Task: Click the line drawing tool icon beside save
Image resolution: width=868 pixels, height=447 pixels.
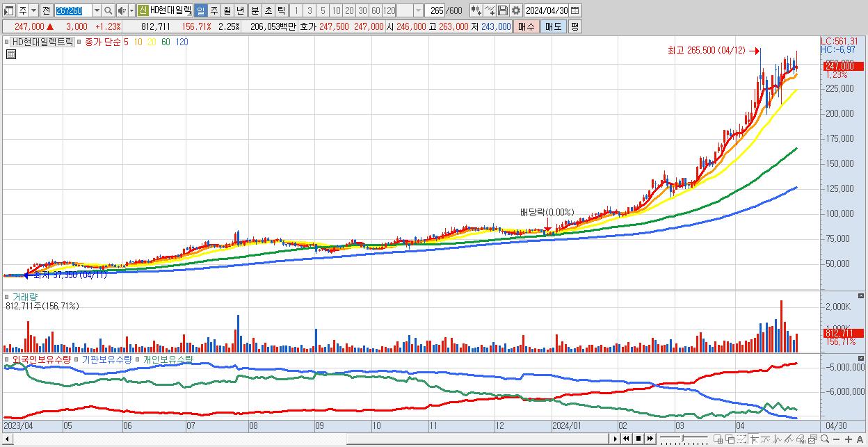Action: pyautogui.click(x=490, y=10)
